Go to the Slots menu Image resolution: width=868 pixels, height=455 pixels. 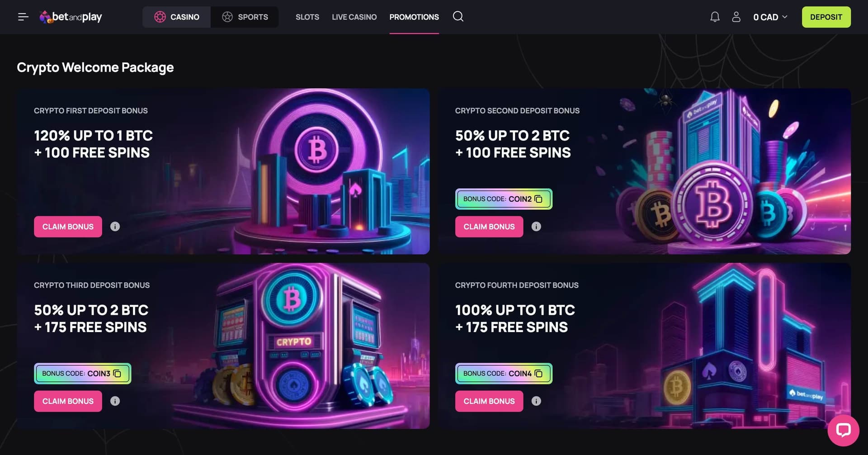point(307,17)
